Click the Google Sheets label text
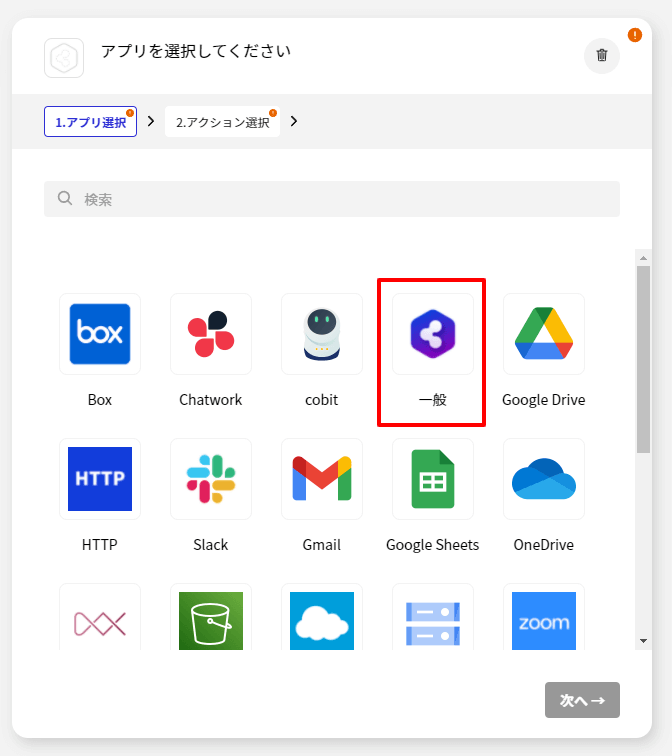672x756 pixels. pyautogui.click(x=432, y=545)
